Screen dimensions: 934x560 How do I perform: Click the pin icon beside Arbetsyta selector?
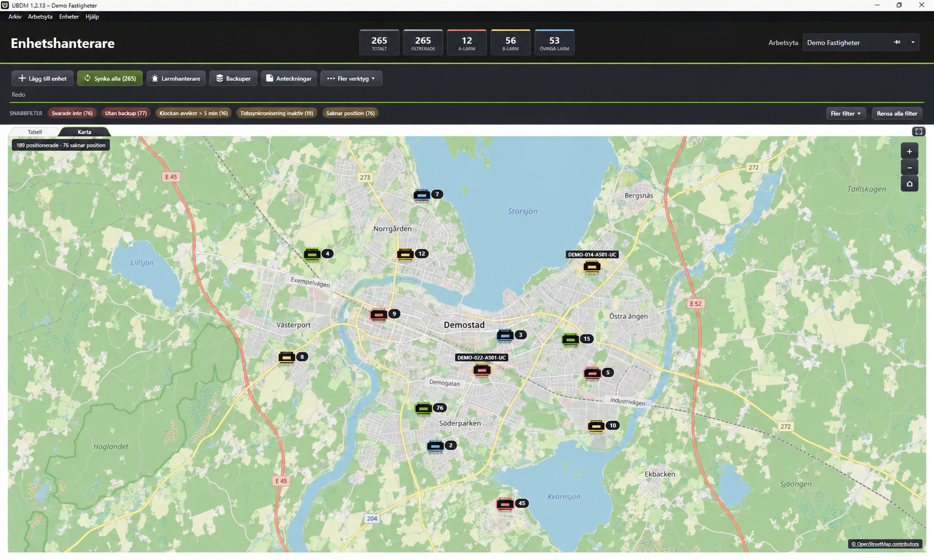point(897,42)
